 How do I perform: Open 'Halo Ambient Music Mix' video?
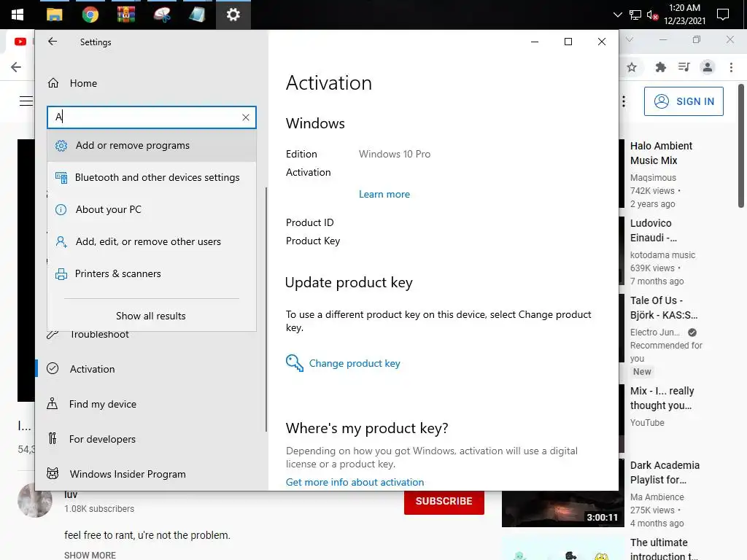[x=661, y=153]
